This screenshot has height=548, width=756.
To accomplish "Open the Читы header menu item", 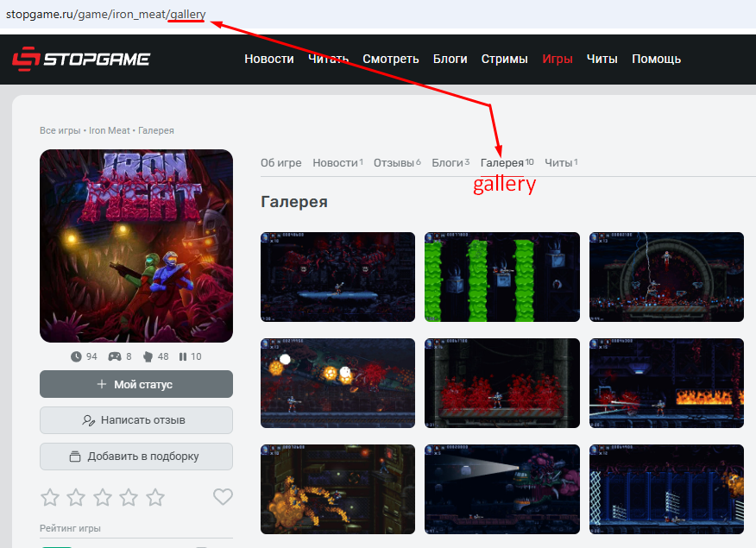I will [x=602, y=59].
